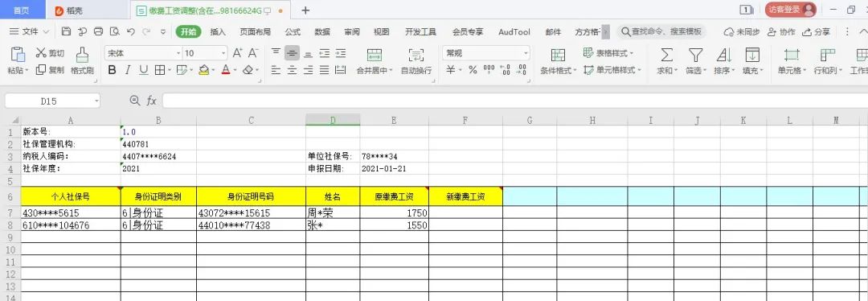The height and width of the screenshot is (301, 868).
Task: Open the Filter (筛选) funnel tool
Action: tap(695, 54)
